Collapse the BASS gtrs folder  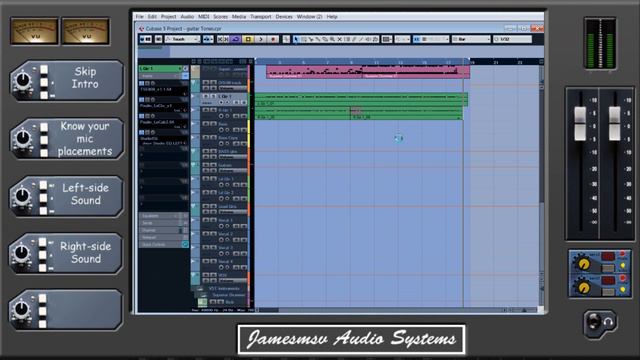click(x=193, y=151)
